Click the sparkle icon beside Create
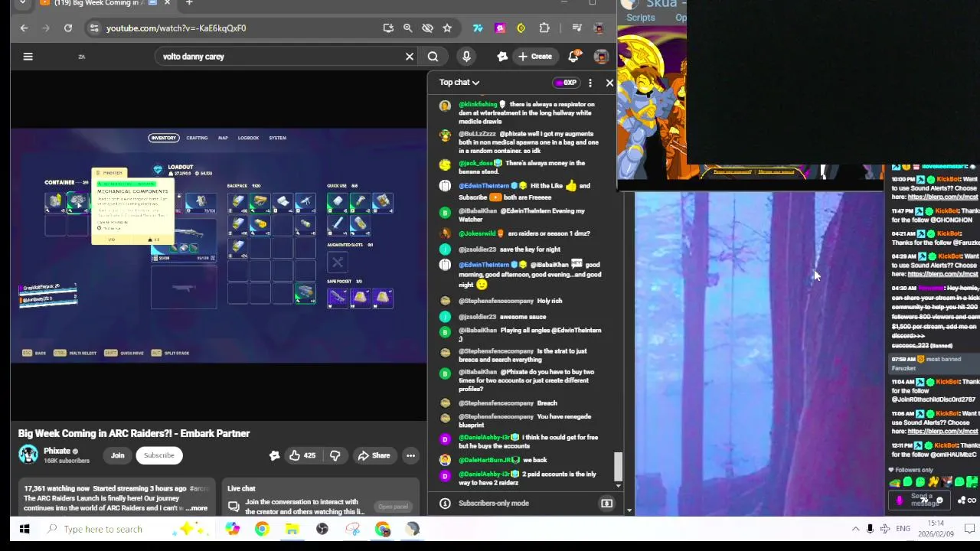The width and height of the screenshot is (980, 551). coord(502,56)
